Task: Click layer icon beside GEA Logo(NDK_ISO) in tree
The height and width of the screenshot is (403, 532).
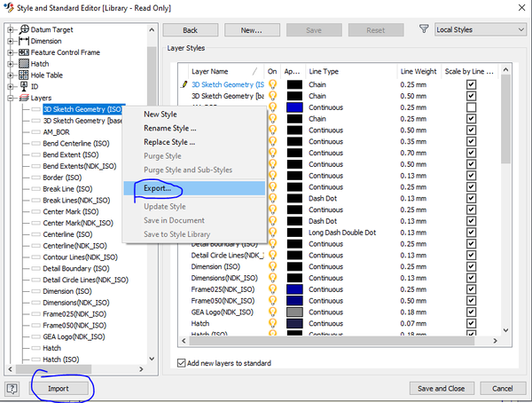Action: [x=36, y=336]
